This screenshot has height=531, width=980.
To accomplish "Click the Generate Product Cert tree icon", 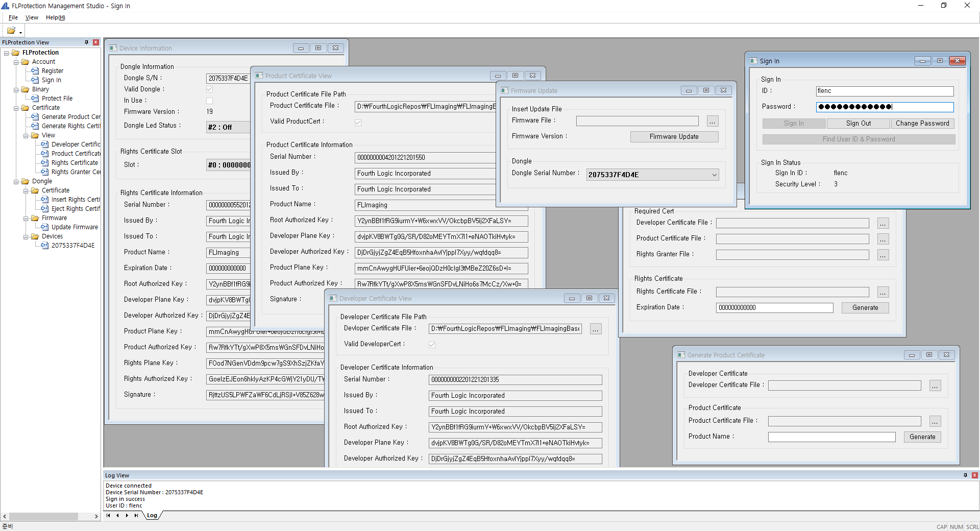I will [35, 117].
